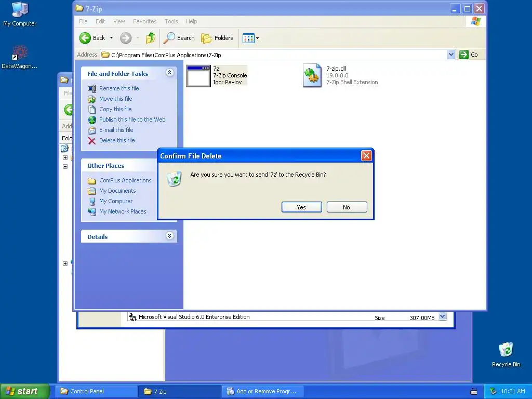Open My Network Places link
Image resolution: width=532 pixels, height=399 pixels.
coord(123,211)
